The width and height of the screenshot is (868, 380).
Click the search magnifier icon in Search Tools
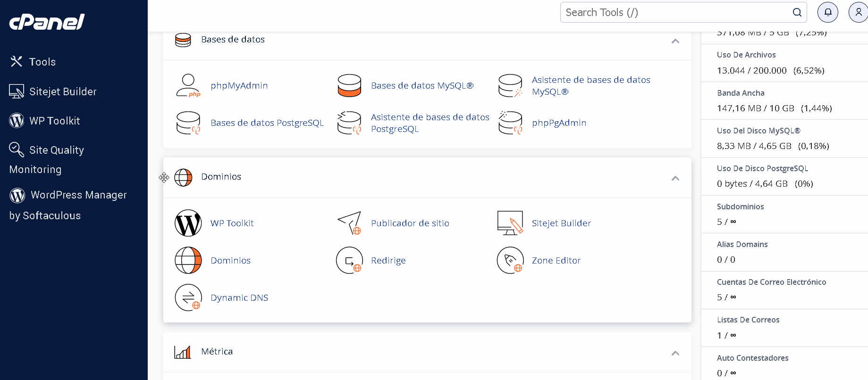tap(797, 13)
